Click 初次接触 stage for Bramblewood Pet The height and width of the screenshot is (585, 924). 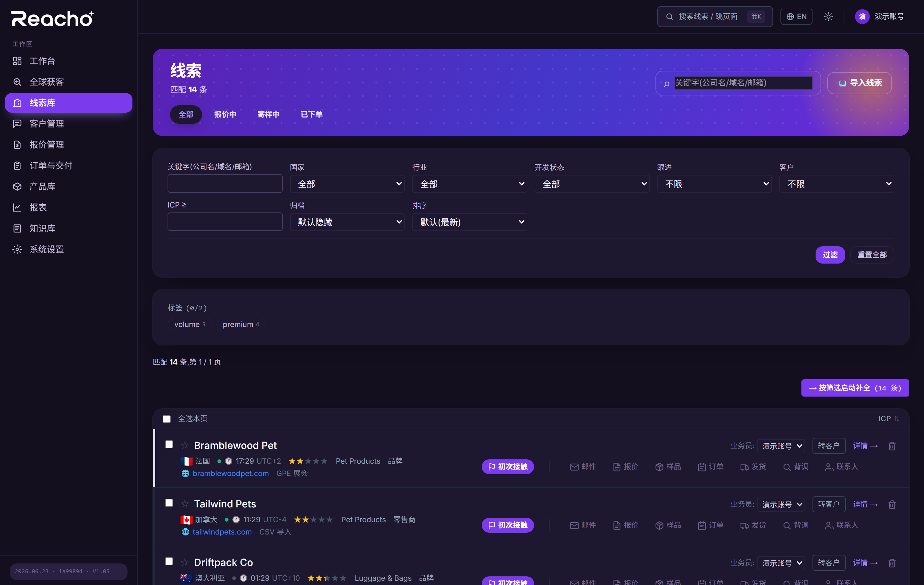coord(508,466)
